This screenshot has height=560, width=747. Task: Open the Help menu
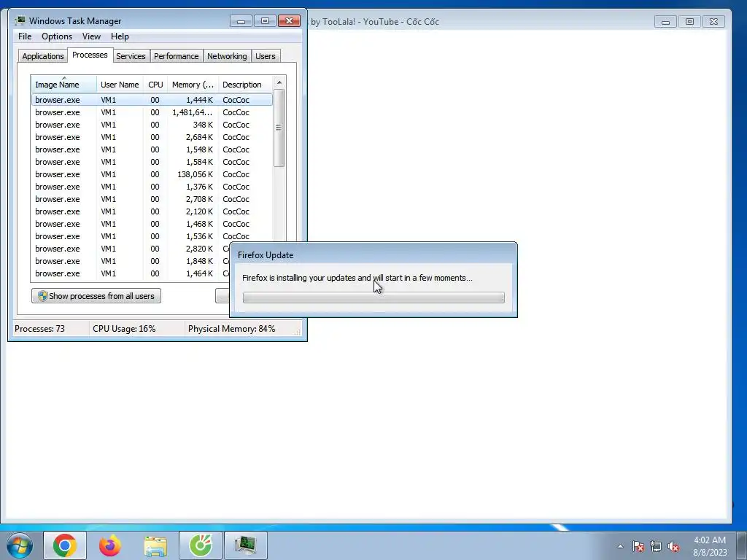120,36
